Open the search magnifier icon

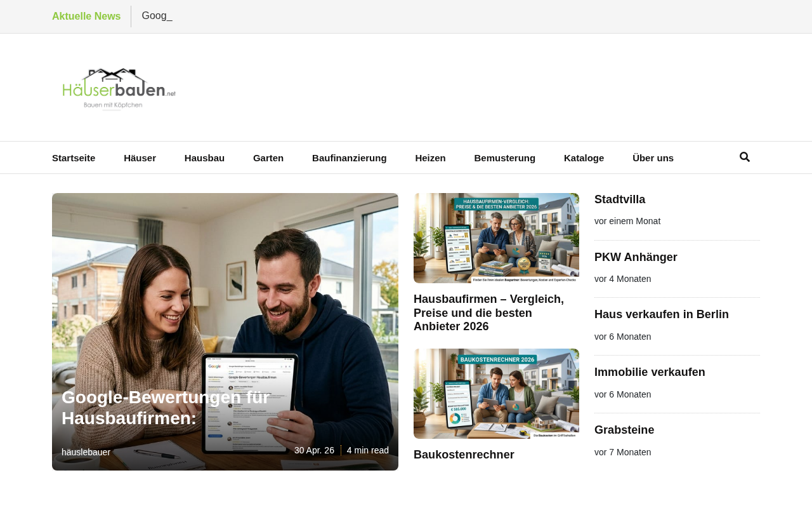tap(745, 157)
